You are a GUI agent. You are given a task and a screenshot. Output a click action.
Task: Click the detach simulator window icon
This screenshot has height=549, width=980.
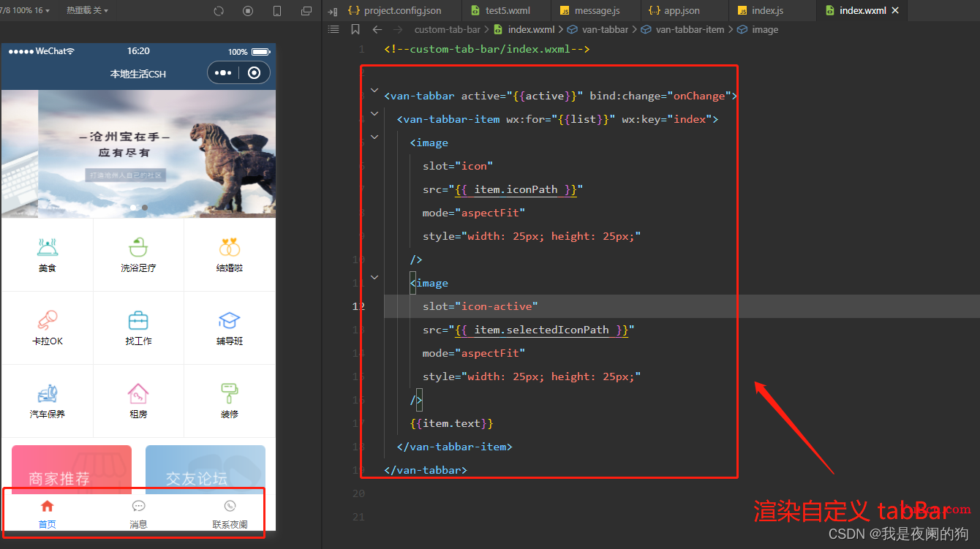pos(306,11)
